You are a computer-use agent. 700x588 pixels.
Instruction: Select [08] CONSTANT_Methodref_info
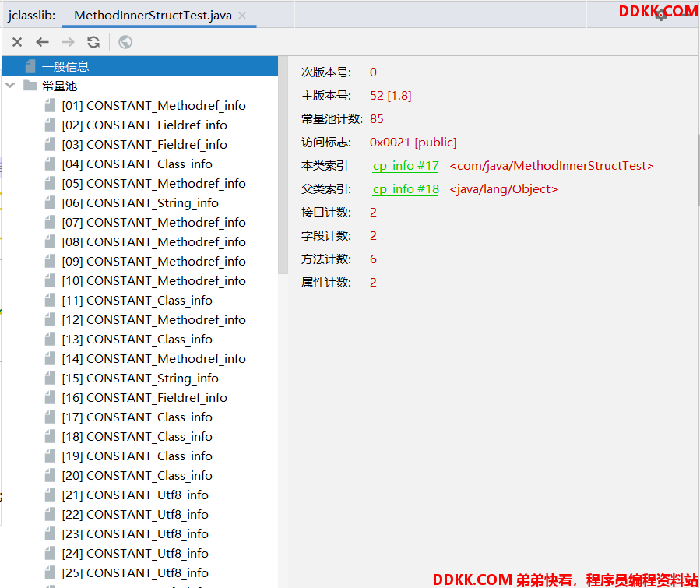[153, 242]
